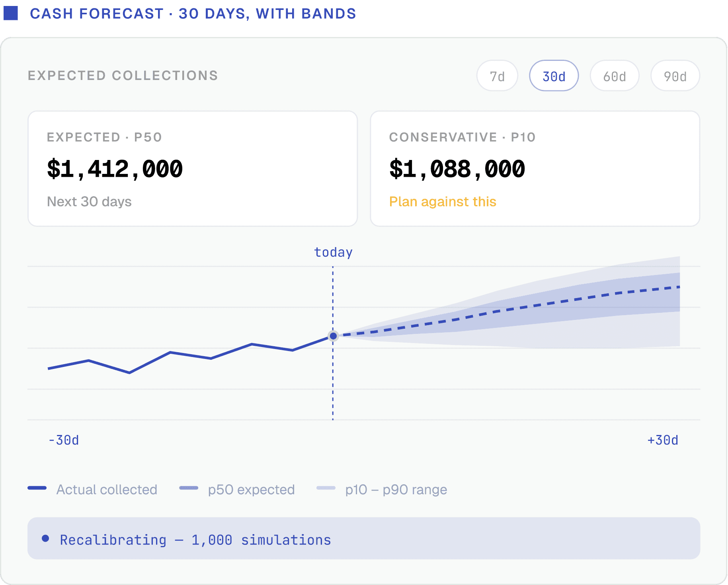The width and height of the screenshot is (728, 585).
Task: Select the 30d time range pill
Action: 554,76
